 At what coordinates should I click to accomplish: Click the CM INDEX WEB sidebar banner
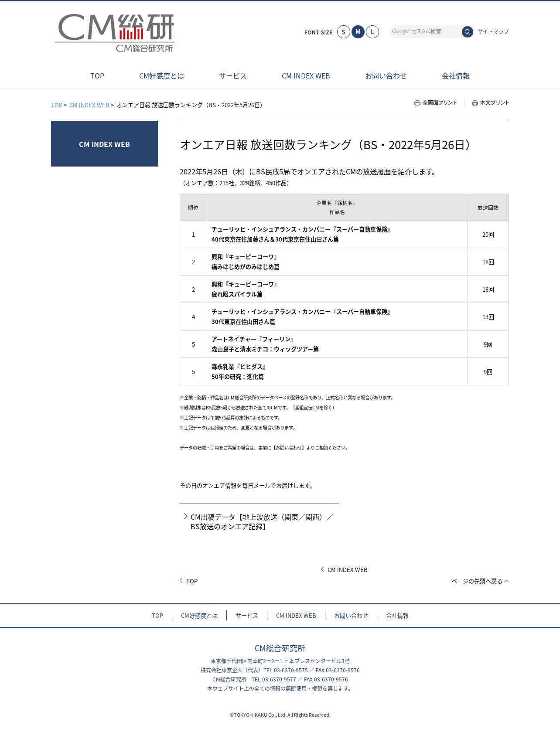(104, 144)
